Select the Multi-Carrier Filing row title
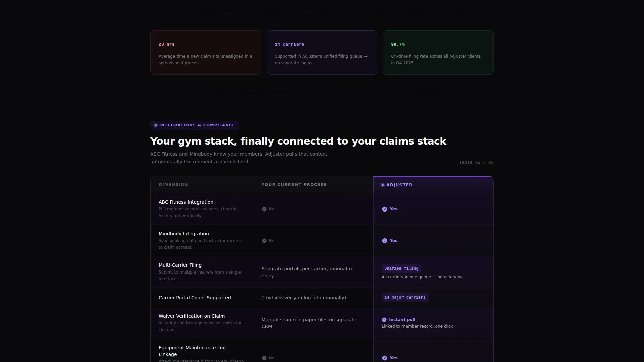This screenshot has height=362, width=644. pos(180,265)
